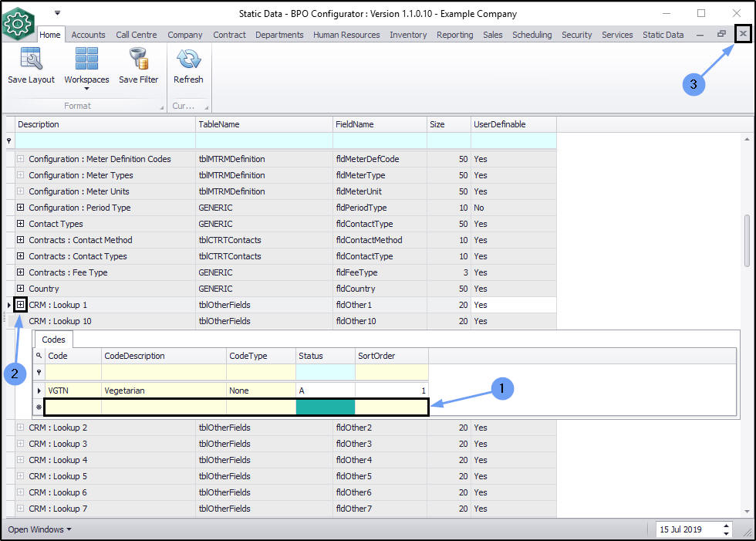Click the search icon in Codes grid header

click(39, 356)
